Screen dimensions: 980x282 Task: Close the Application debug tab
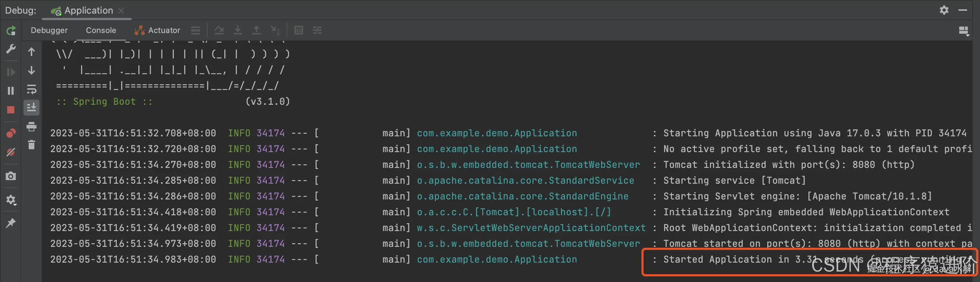coord(121,11)
